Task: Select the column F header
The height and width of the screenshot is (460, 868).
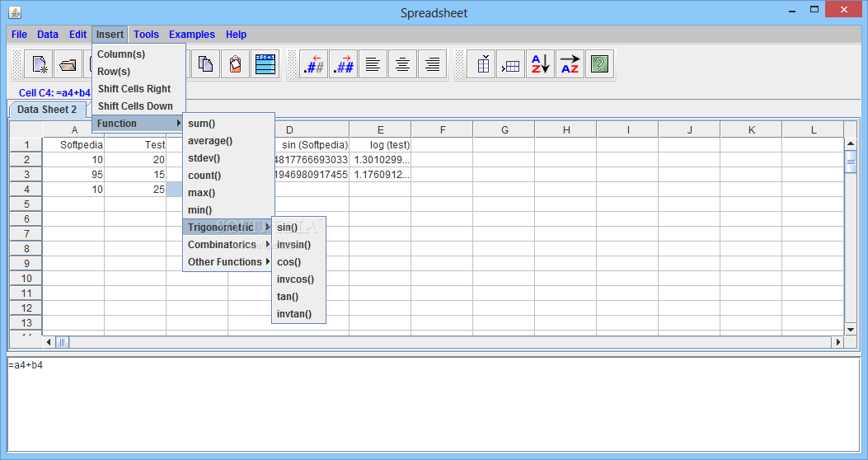Action: [443, 130]
